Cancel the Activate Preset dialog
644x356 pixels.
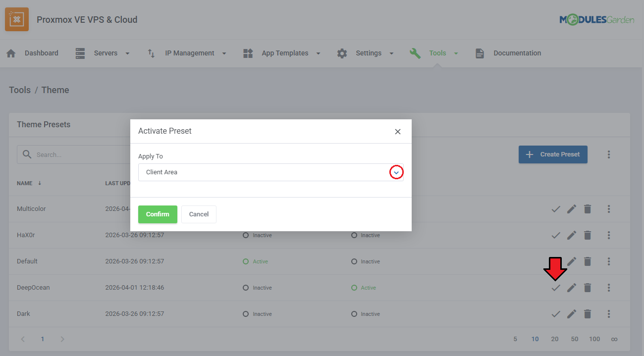pos(199,214)
